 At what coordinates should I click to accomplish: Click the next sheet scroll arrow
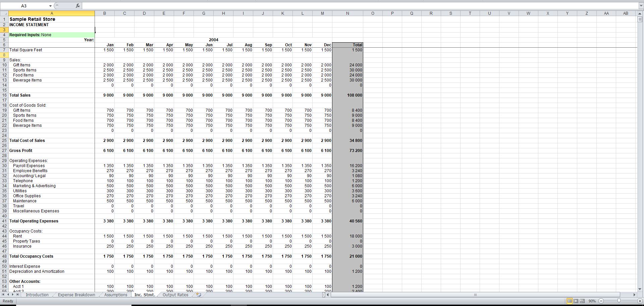tap(13, 295)
